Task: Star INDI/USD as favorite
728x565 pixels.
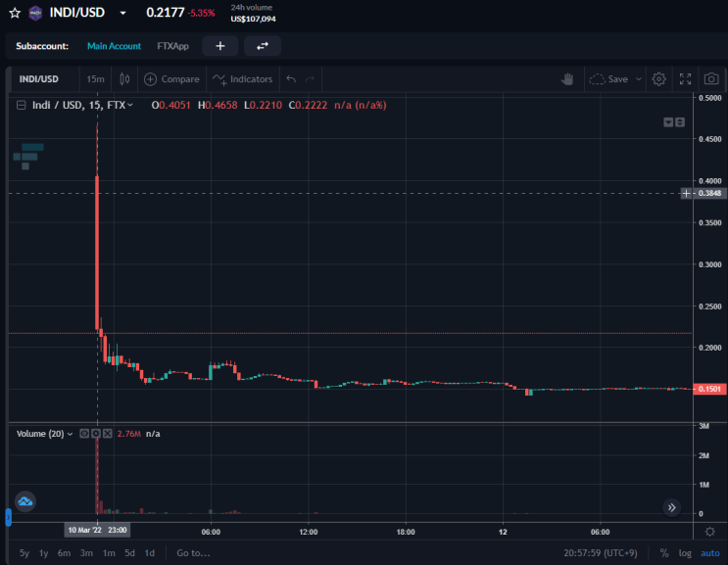Action: [x=15, y=13]
